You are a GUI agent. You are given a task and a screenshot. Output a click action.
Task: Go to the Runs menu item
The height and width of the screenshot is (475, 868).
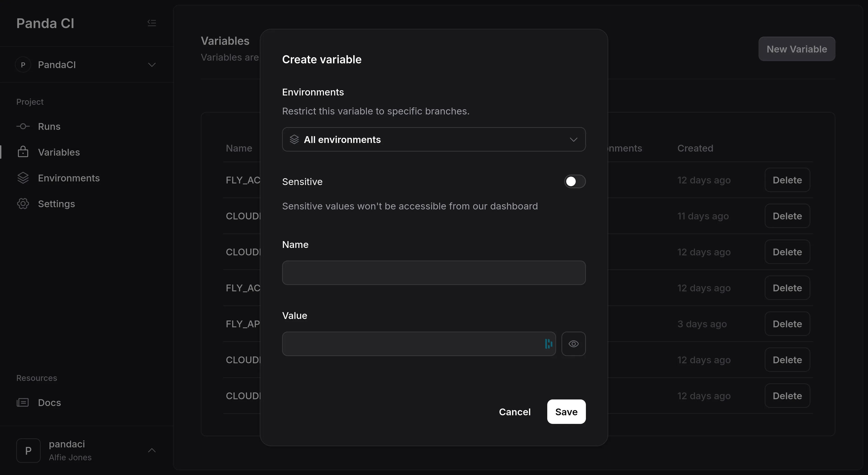(x=49, y=126)
